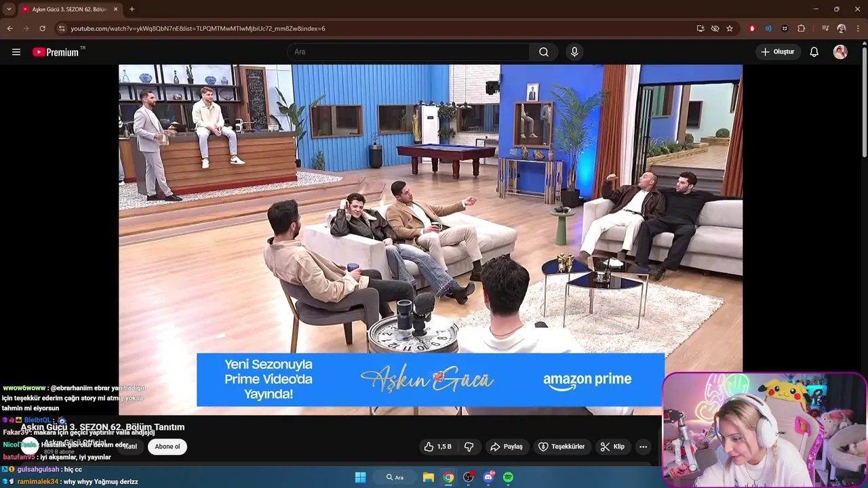This screenshot has height=488, width=868.
Task: Open the blue sound-wave extension
Action: pos(768,28)
